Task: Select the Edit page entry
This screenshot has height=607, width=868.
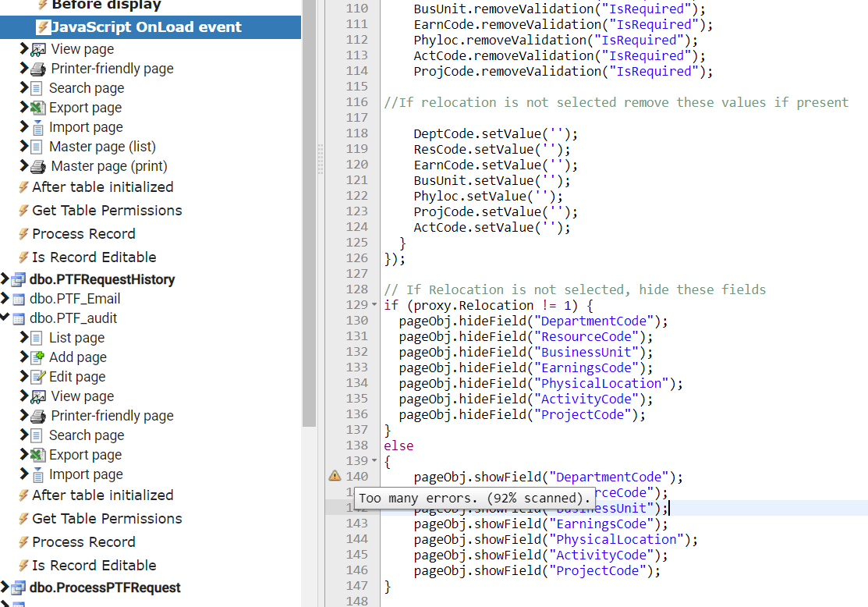Action: 76,377
